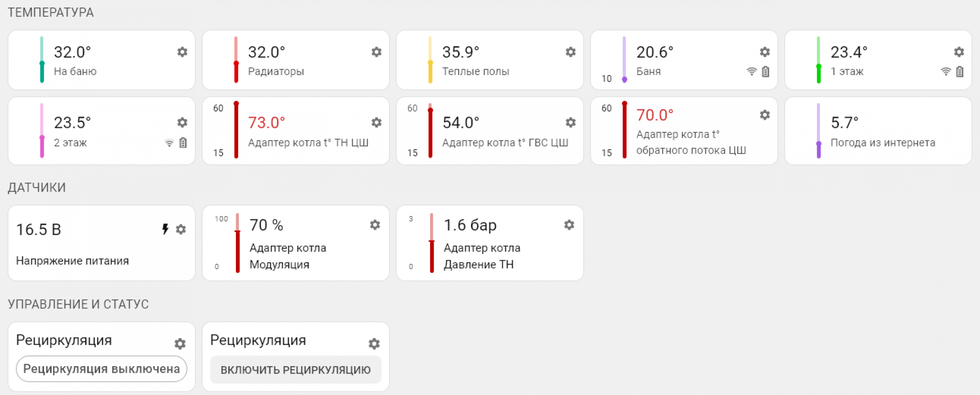
Task: Open settings for Адаптер котла t° ГВС ЦШ
Action: [x=570, y=123]
